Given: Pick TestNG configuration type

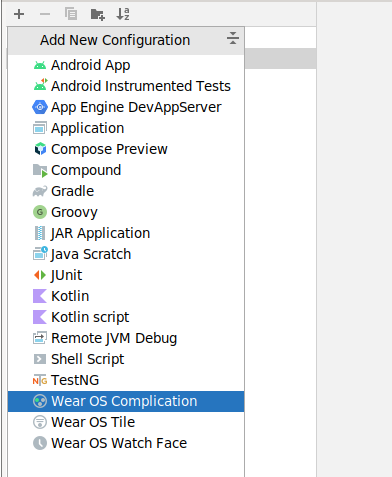Looking at the screenshot, I should point(126,380).
